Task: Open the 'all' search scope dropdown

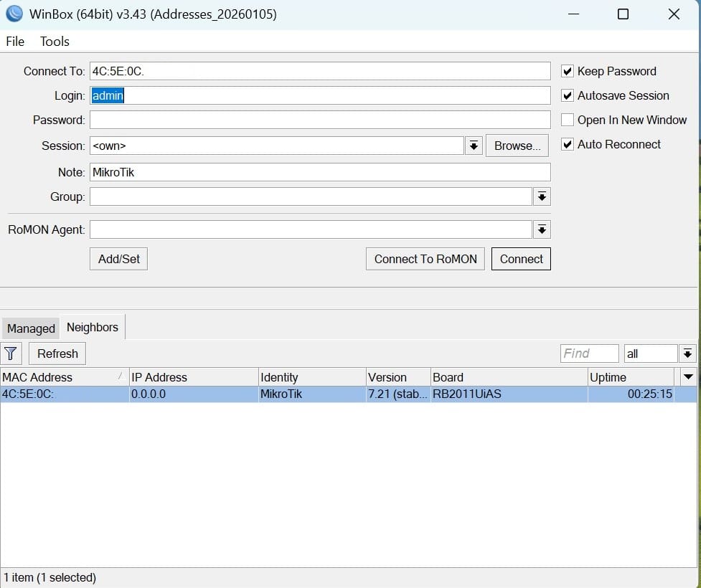Action: [x=687, y=354]
